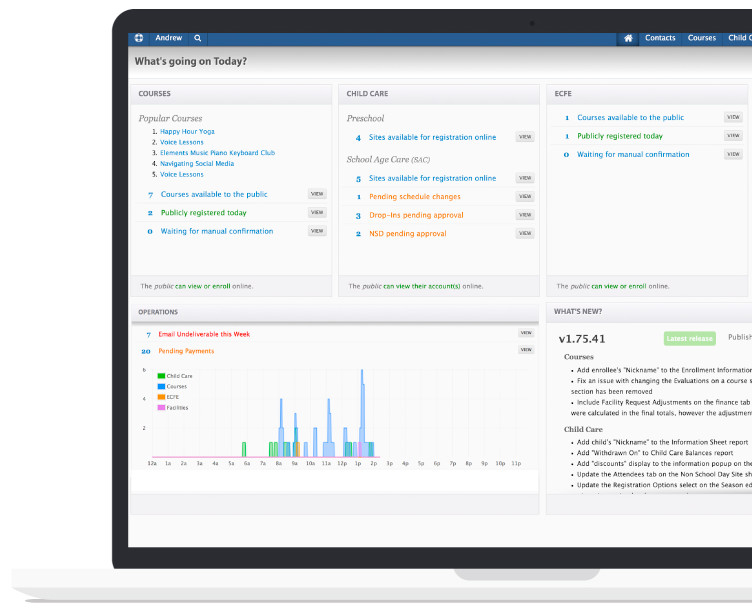This screenshot has width=752, height=612.
Task: Click the Popular Courses heading
Action: (x=170, y=118)
